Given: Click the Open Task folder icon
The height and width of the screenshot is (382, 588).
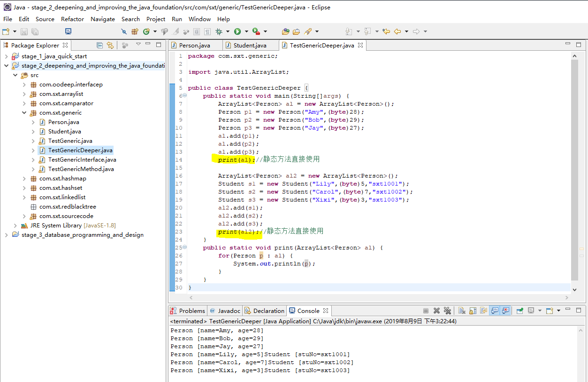Looking at the screenshot, I should [x=296, y=31].
